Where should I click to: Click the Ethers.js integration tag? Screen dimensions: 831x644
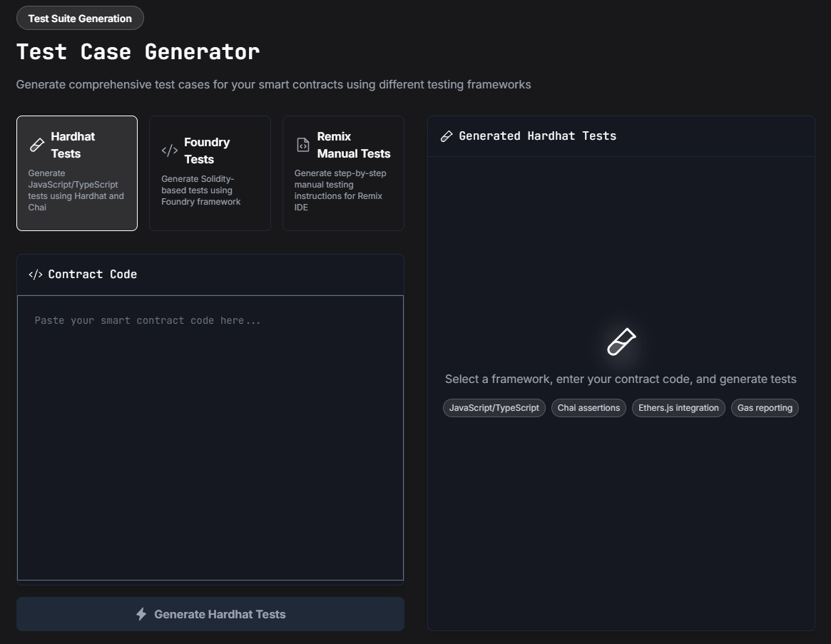coord(678,408)
